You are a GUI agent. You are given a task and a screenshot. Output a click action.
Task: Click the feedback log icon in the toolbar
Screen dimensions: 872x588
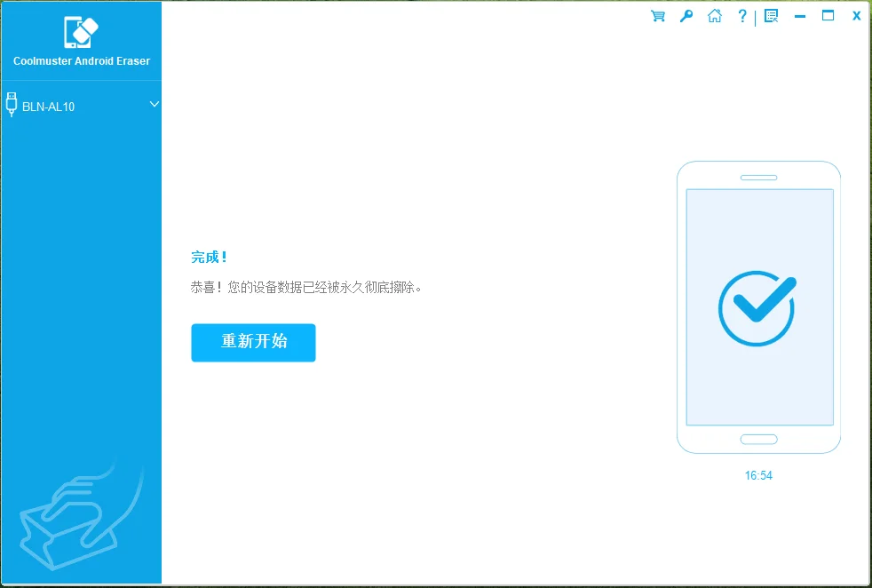tap(771, 15)
